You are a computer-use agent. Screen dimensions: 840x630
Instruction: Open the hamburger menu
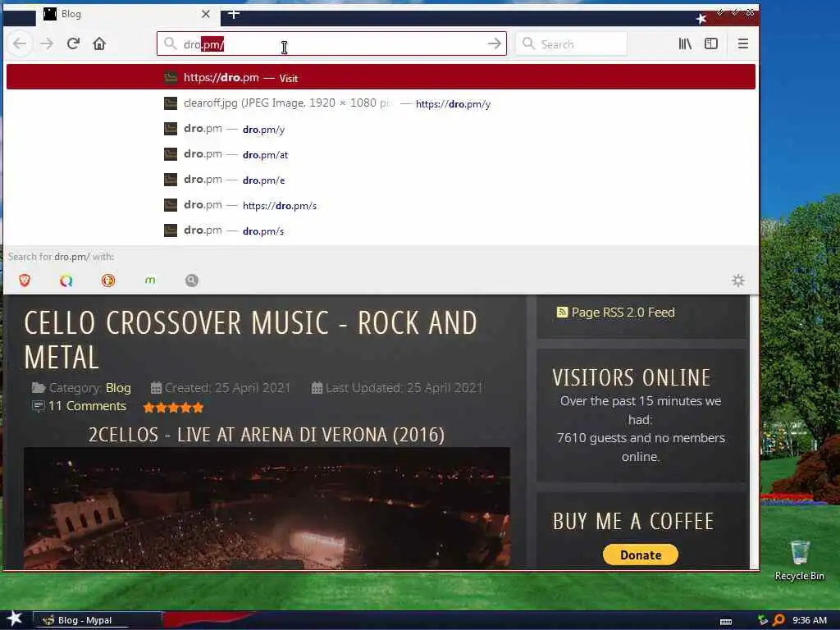pyautogui.click(x=743, y=44)
